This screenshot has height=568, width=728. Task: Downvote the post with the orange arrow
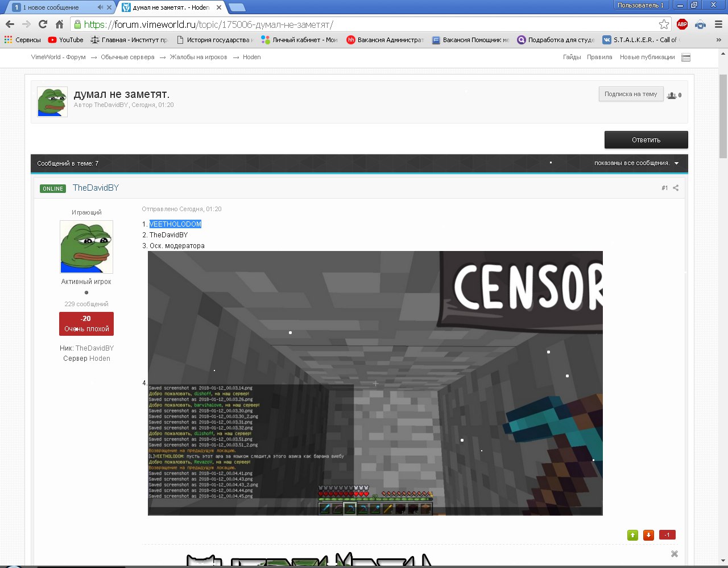tap(648, 535)
